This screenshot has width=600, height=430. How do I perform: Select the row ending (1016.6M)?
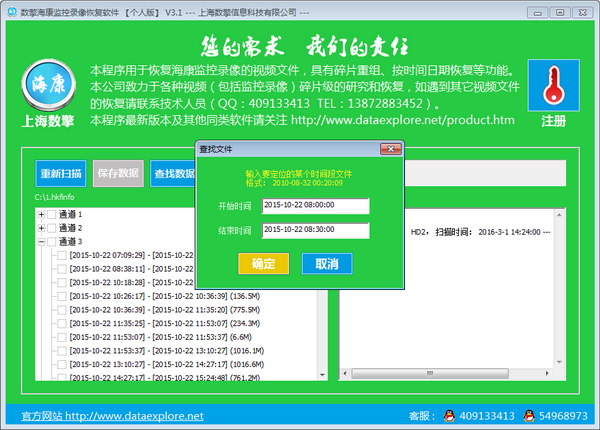click(x=166, y=364)
